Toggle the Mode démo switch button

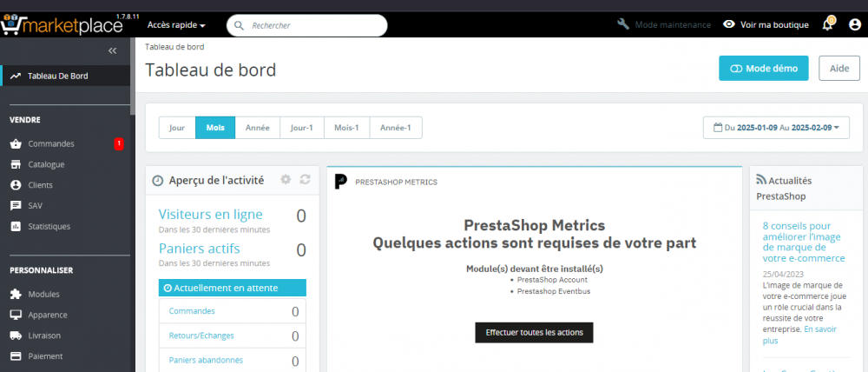coord(763,69)
